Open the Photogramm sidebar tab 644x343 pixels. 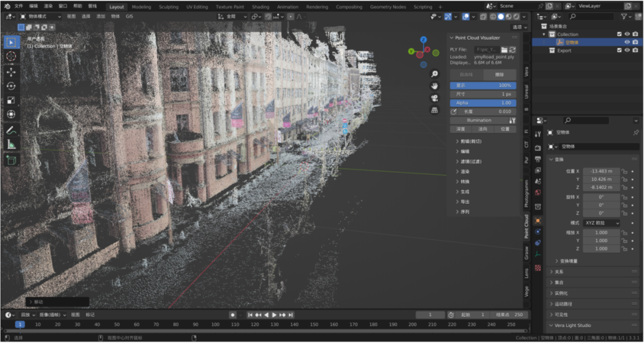click(x=527, y=193)
